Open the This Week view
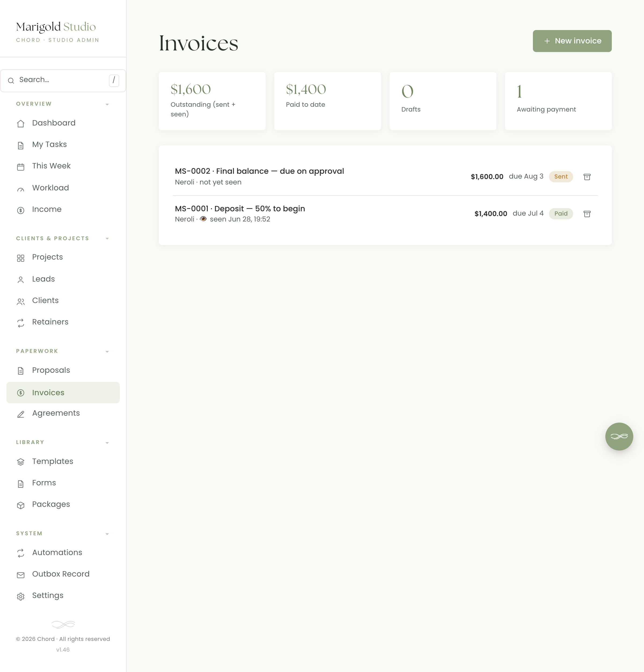 click(x=63, y=166)
